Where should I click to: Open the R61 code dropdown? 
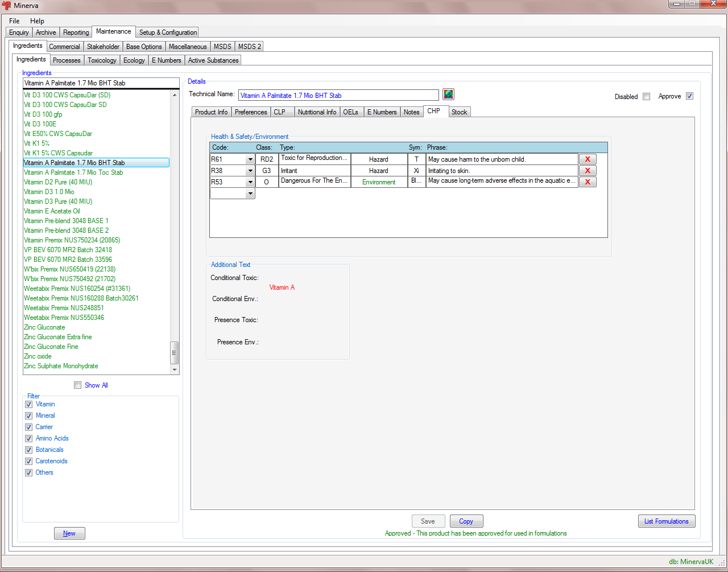tap(250, 159)
